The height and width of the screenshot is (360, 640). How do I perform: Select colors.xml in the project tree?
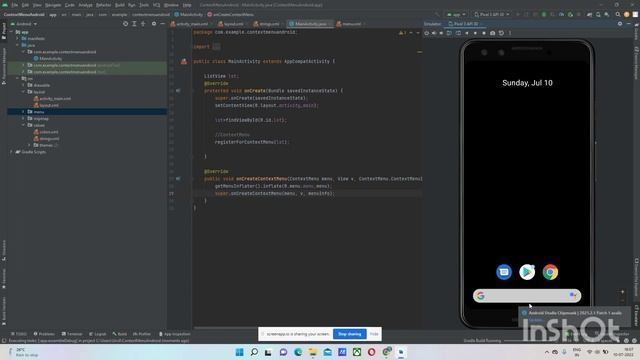46,132
